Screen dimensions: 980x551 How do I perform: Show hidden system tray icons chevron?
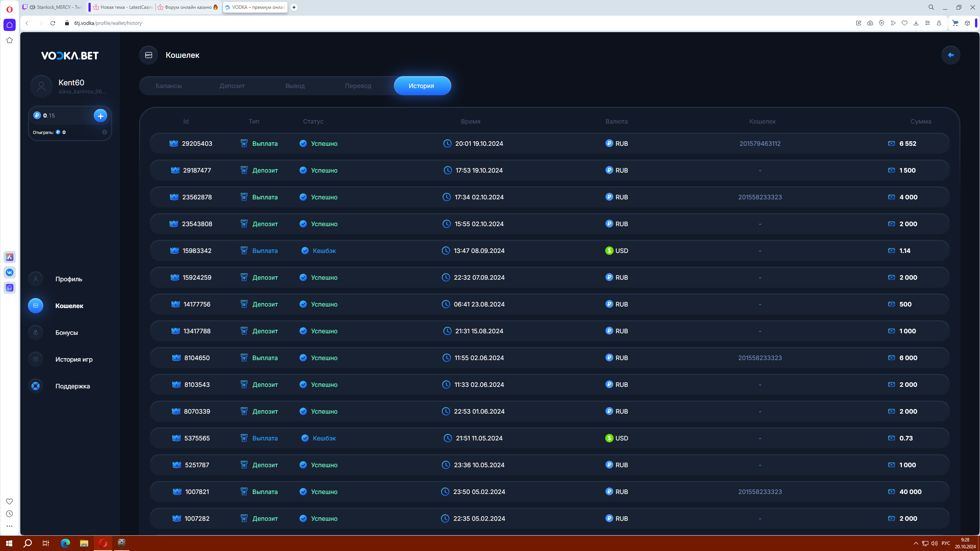pos(916,543)
